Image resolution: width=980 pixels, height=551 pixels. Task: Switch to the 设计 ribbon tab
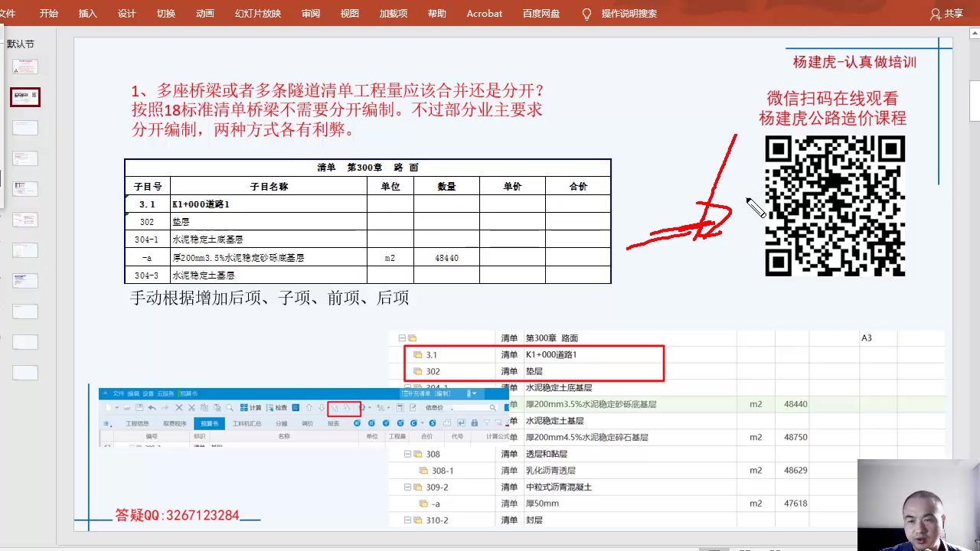127,14
